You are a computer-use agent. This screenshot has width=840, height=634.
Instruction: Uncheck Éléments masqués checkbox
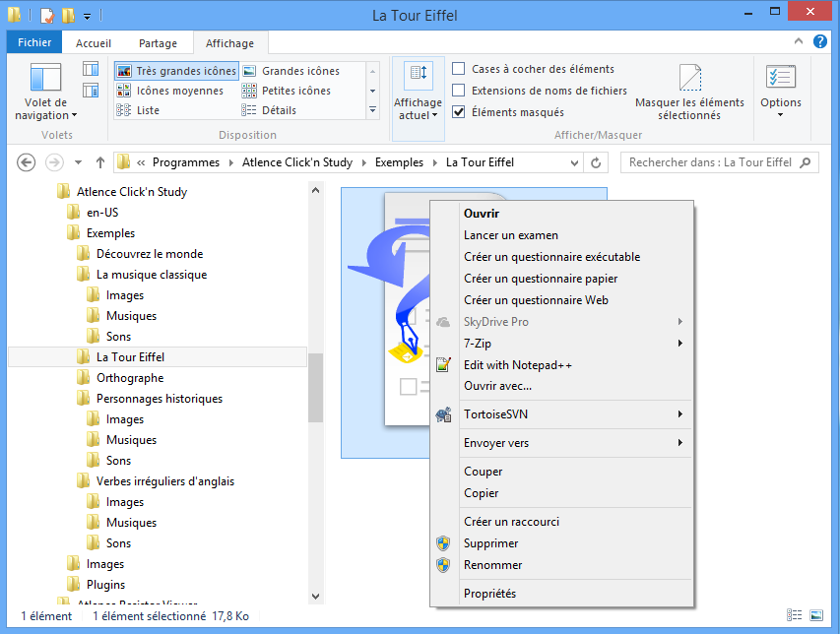(459, 112)
